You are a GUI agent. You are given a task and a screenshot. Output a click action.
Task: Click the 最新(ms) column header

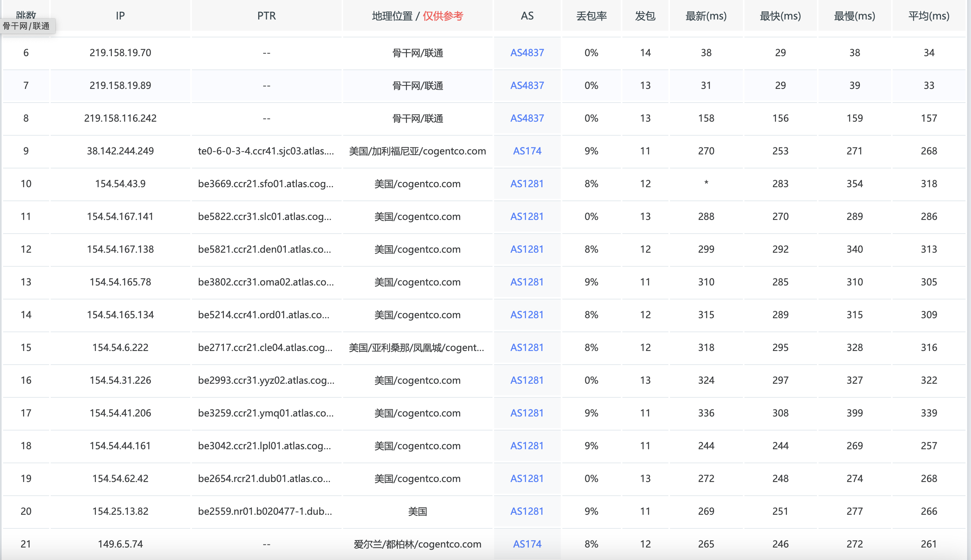point(706,16)
